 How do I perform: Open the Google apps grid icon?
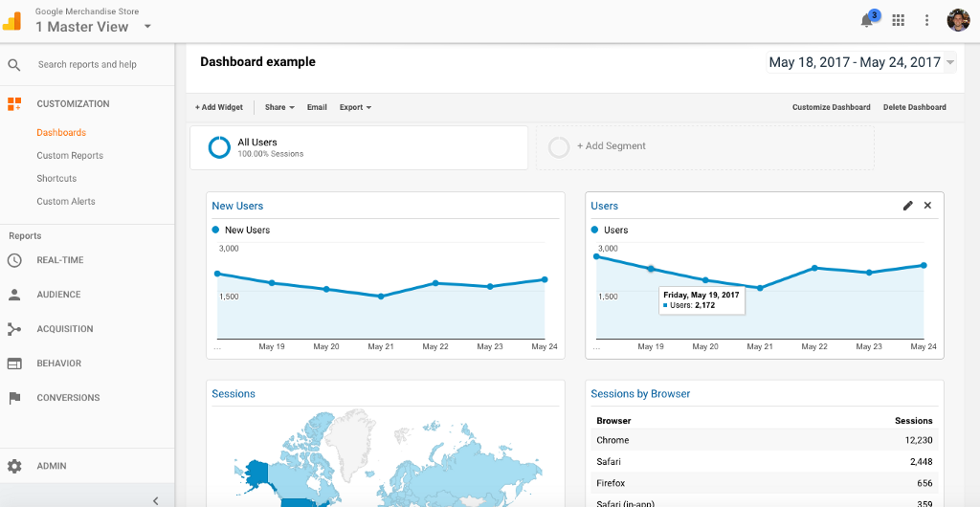[898, 20]
